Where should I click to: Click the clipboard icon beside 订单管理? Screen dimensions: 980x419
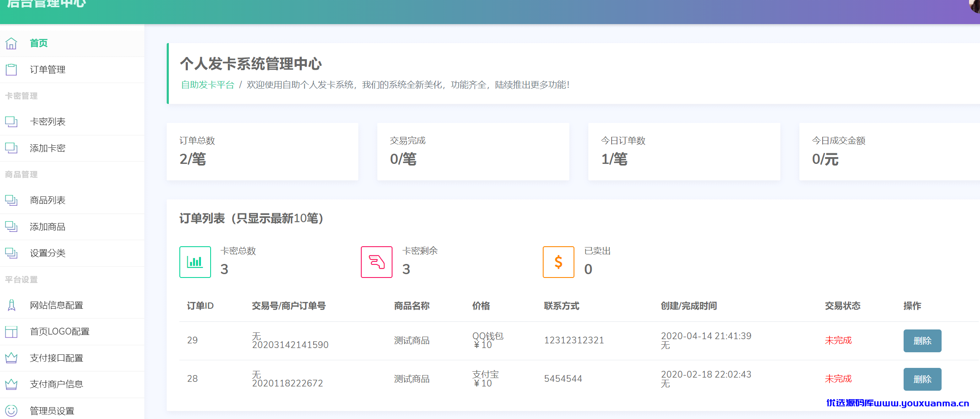click(11, 69)
